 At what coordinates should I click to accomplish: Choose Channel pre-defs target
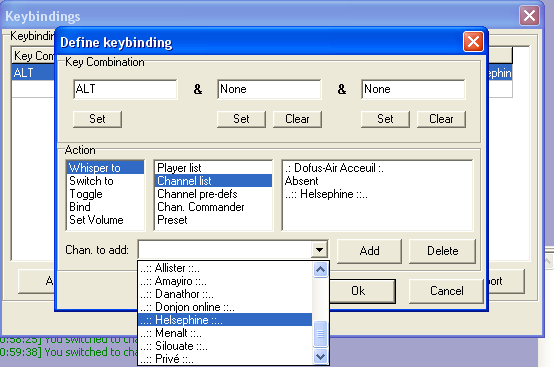[213, 194]
